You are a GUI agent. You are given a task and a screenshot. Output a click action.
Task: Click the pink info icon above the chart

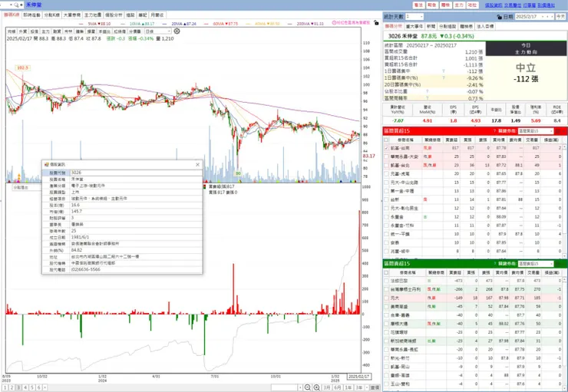coord(334,23)
